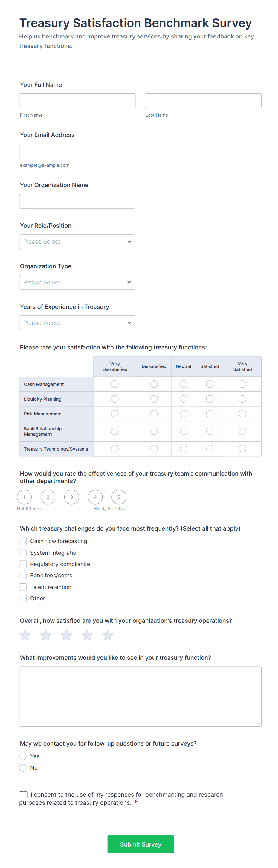Choose effectiveness rating 1 circle
This screenshot has width=278, height=868.
pos(24,497)
